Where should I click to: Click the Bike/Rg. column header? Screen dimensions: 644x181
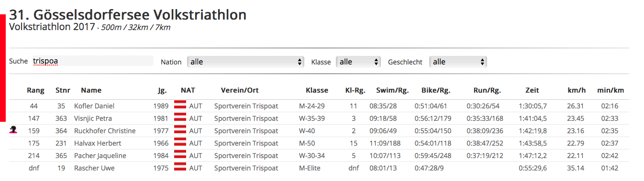click(436, 90)
